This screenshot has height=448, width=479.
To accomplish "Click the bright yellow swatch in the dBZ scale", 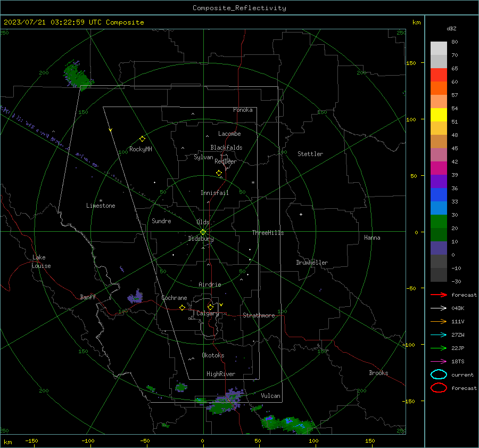I will tap(439, 115).
